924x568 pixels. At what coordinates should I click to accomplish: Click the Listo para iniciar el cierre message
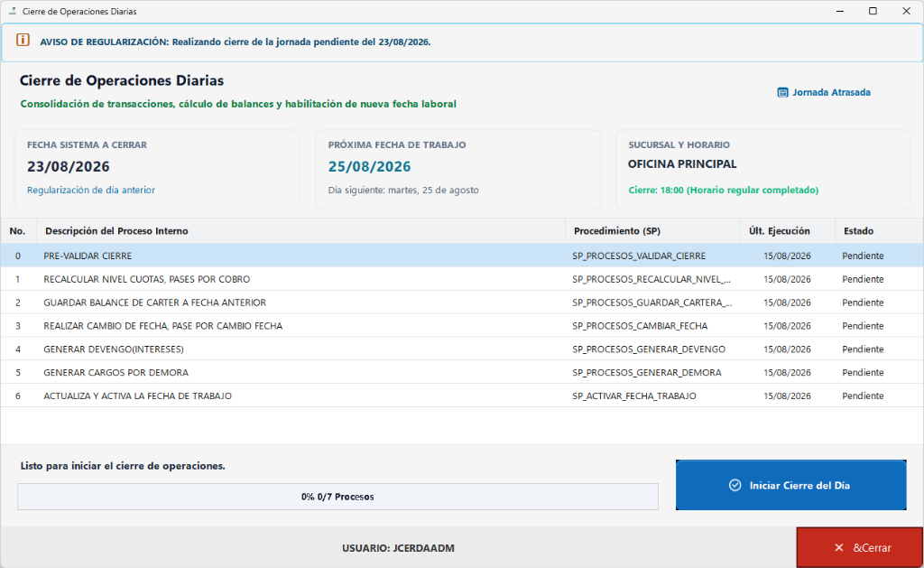click(123, 465)
